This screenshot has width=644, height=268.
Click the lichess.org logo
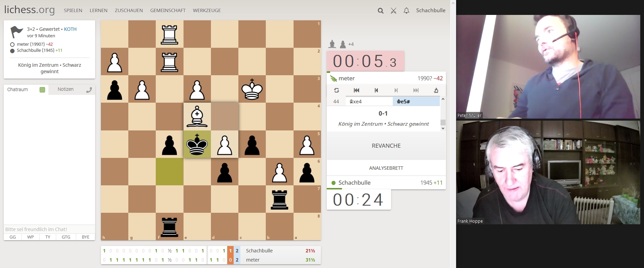click(x=29, y=10)
